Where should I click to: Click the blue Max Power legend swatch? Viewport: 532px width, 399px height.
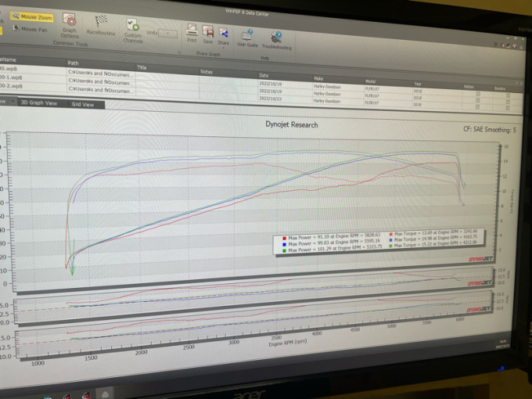(x=284, y=245)
